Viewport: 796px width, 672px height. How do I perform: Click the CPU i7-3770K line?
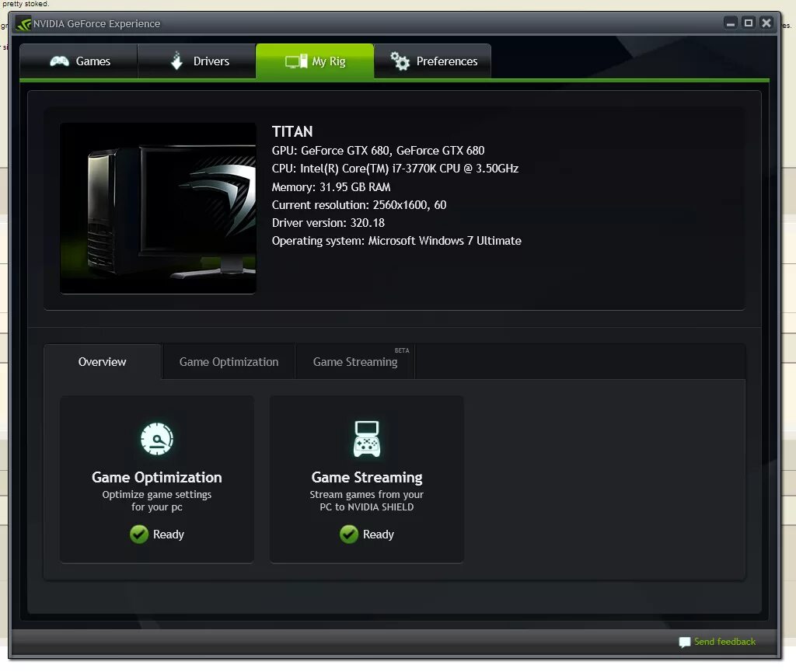point(395,169)
